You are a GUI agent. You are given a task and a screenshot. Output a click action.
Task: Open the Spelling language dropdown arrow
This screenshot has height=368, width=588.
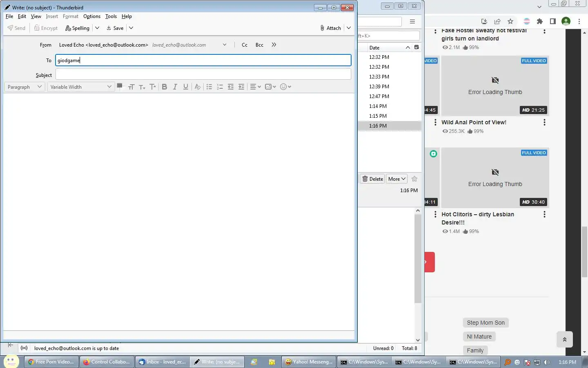point(97,28)
